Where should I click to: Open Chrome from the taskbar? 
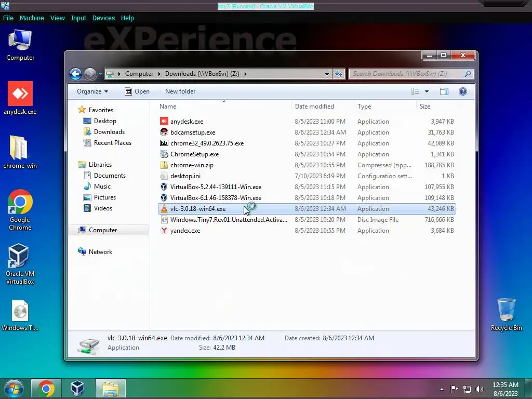(46, 389)
